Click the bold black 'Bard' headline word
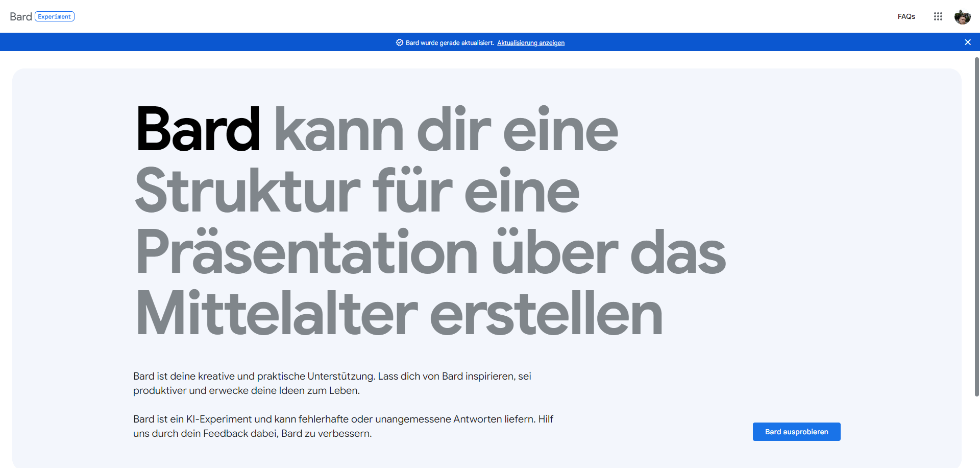The height and width of the screenshot is (468, 980). click(198, 130)
